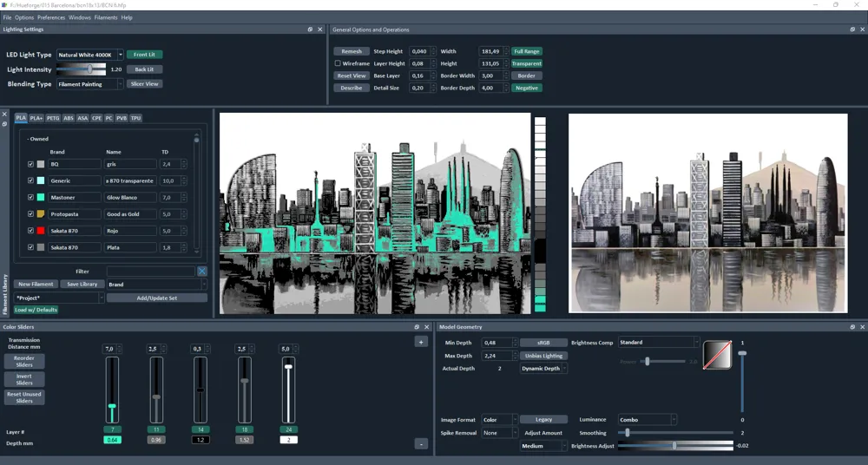Image resolution: width=868 pixels, height=465 pixels.
Task: Uncheck the Protopasta Good as Gold checkbox
Action: pos(30,213)
